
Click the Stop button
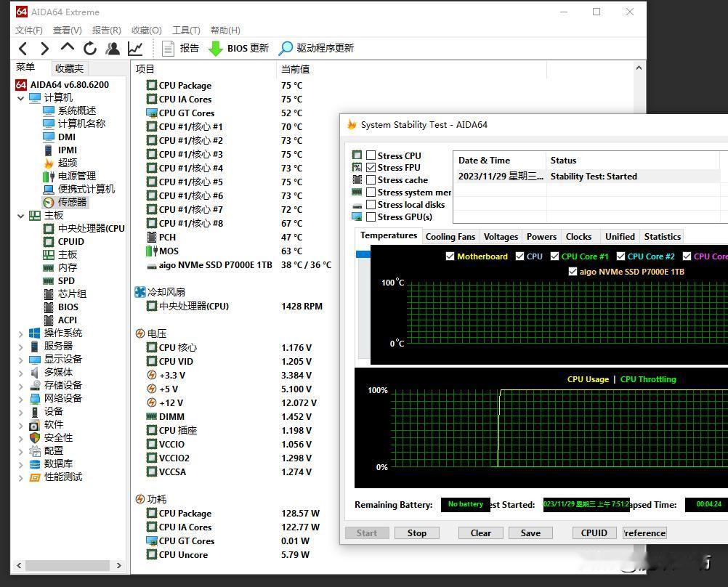point(417,533)
